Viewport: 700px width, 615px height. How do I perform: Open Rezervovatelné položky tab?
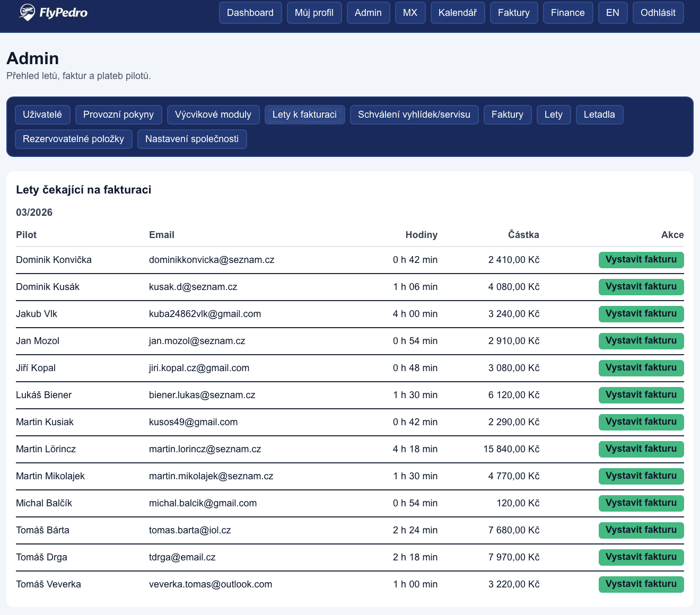click(x=73, y=139)
